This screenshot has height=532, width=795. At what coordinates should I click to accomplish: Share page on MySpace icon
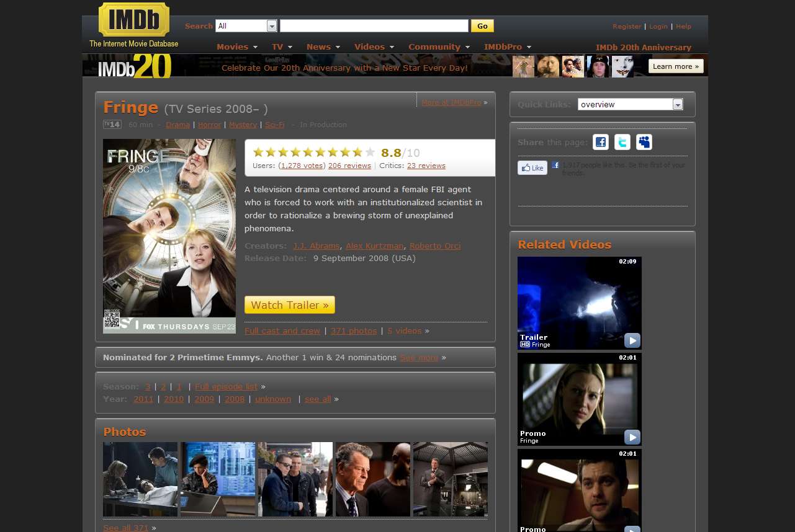(x=644, y=142)
